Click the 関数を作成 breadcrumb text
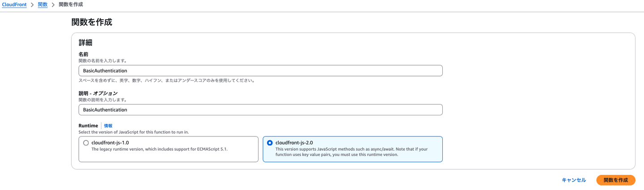644x190 pixels. 71,4
